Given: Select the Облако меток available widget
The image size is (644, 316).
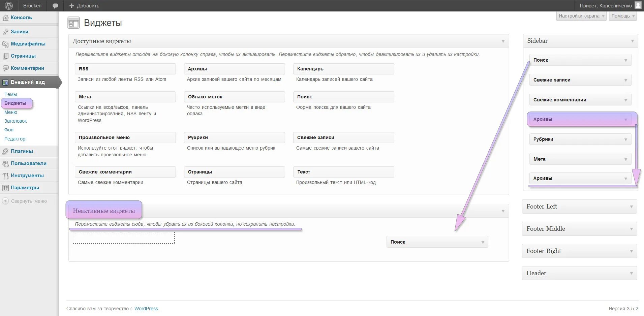Looking at the screenshot, I should 234,97.
